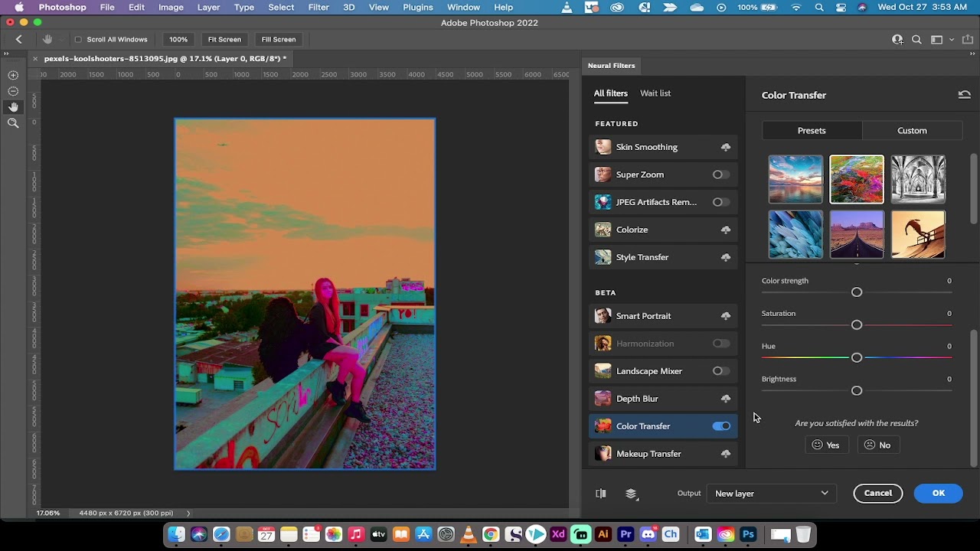The image size is (980, 551).
Task: Open the Select menu
Action: tap(281, 7)
